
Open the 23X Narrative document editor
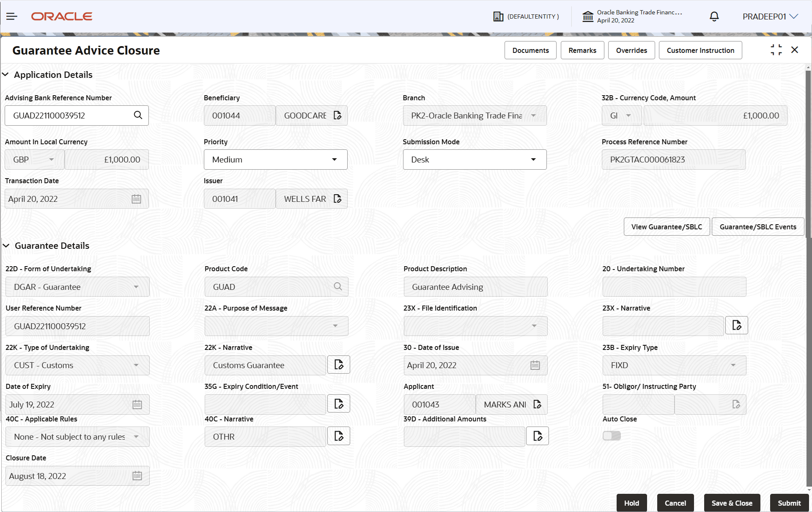click(x=736, y=325)
